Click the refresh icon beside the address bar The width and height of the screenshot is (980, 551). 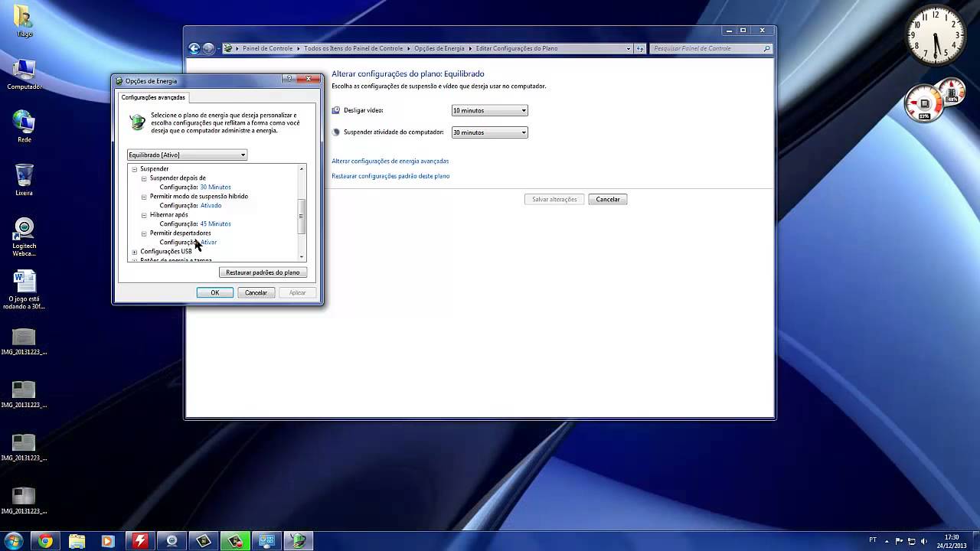640,48
